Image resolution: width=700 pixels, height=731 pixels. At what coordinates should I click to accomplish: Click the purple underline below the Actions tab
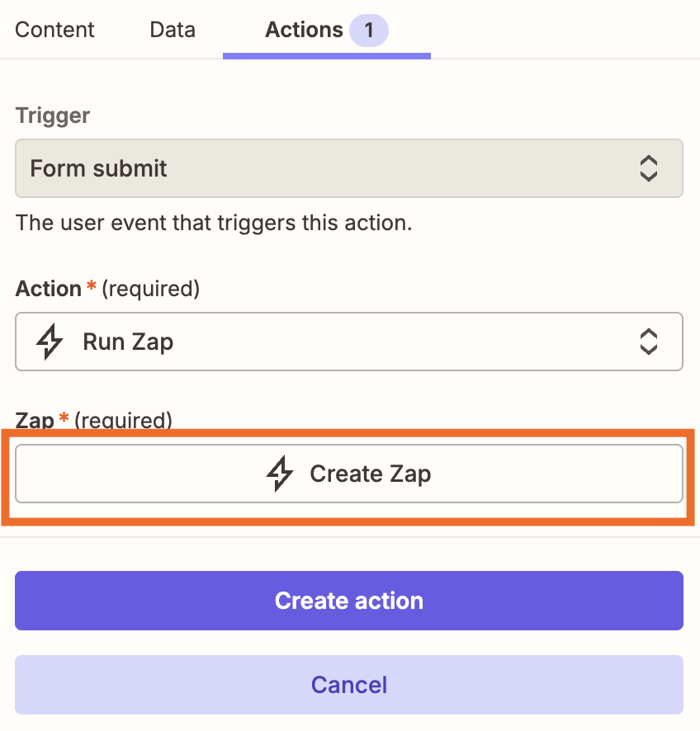click(326, 56)
